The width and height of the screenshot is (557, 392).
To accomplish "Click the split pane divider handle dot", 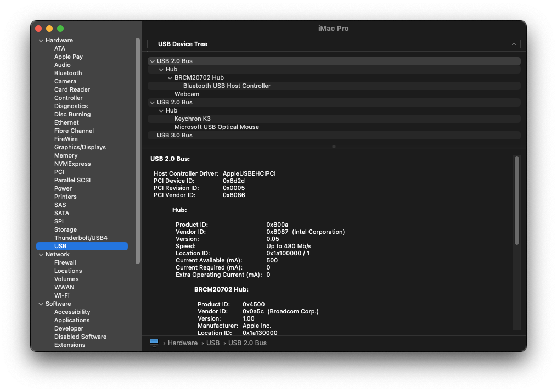I will tap(334, 147).
